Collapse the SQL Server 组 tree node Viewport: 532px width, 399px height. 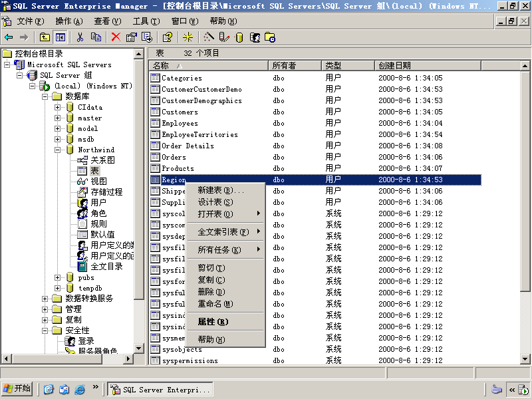point(20,75)
